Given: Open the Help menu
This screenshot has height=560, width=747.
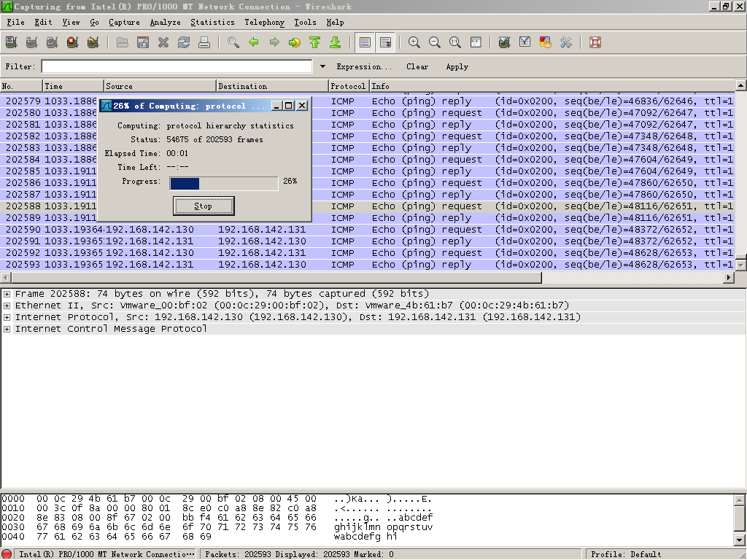Looking at the screenshot, I should 335,22.
